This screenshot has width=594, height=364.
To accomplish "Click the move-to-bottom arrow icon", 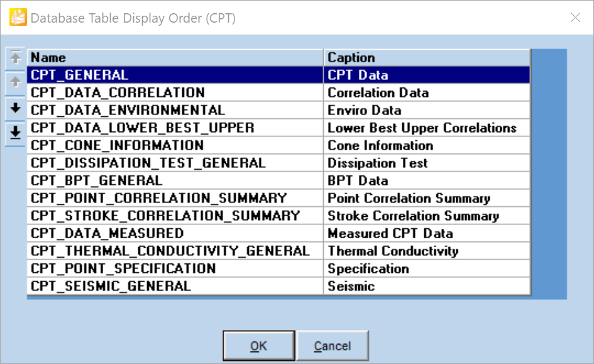I will (x=16, y=133).
